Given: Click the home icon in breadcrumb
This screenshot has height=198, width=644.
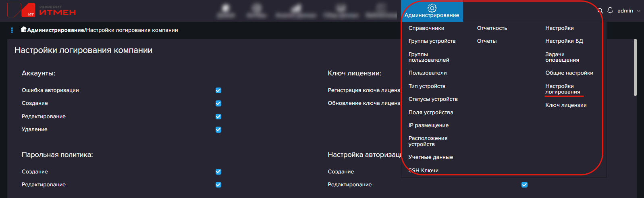Looking at the screenshot, I should click(x=24, y=29).
